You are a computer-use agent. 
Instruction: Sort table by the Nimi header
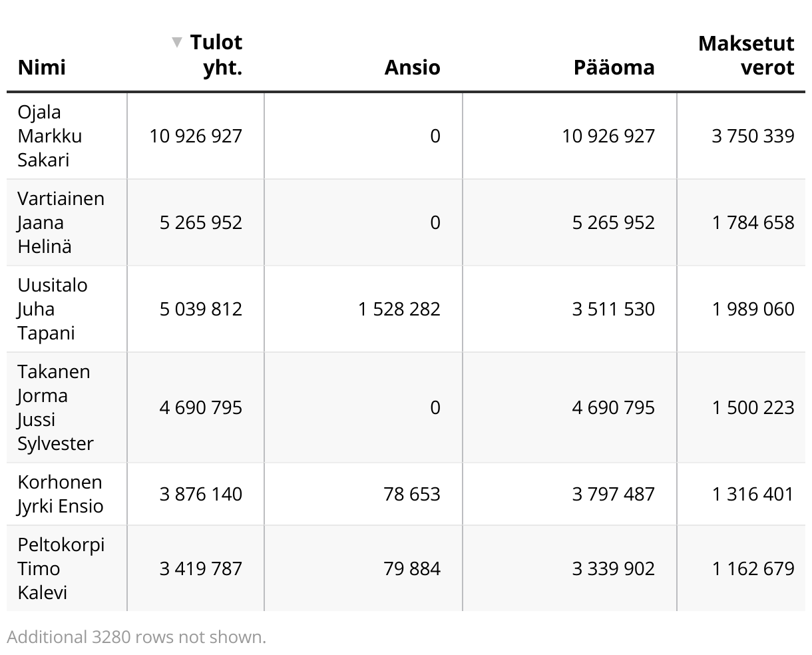pos(42,67)
